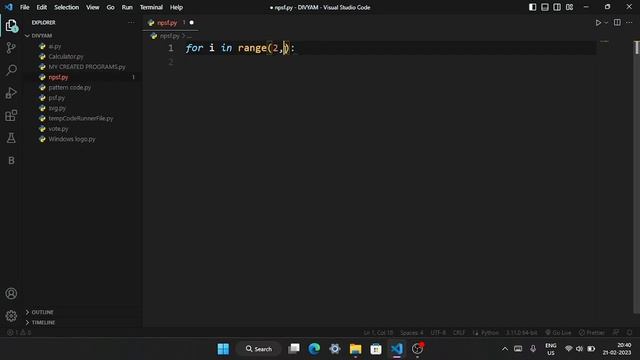Open MY CREATED PROGRAMS.py file
Viewport: 640px width, 360px height.
[x=87, y=67]
